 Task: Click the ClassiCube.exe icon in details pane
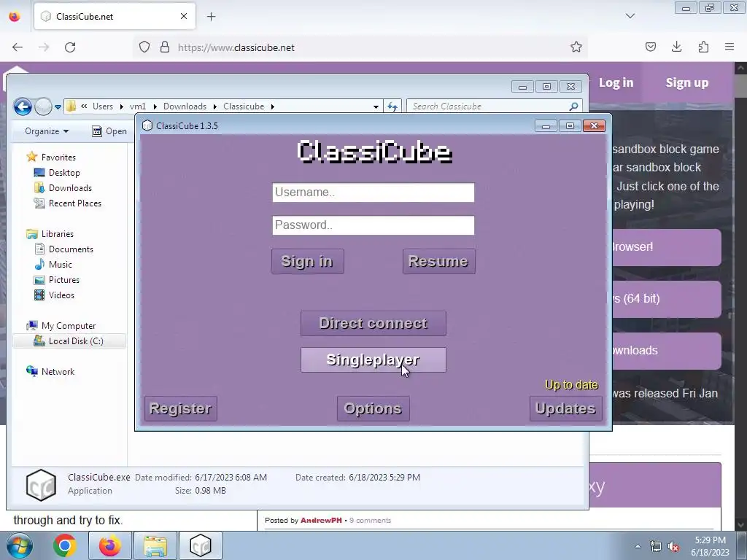[x=41, y=485]
